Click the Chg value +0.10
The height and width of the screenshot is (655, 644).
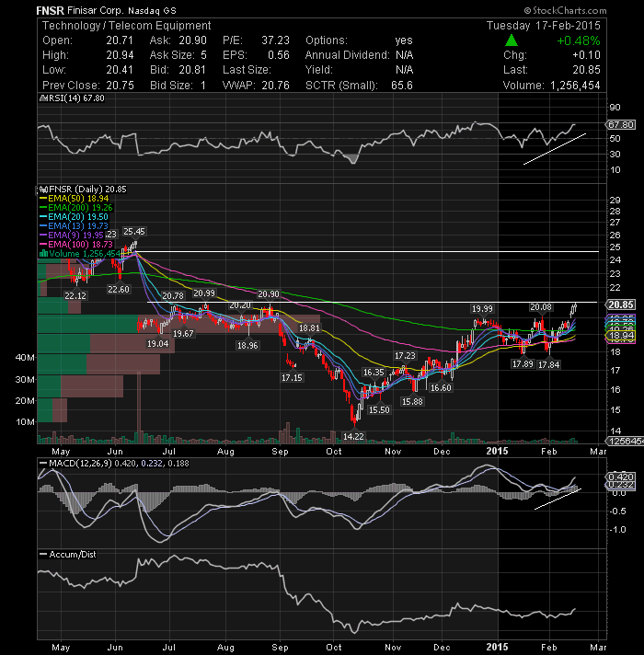[586, 55]
